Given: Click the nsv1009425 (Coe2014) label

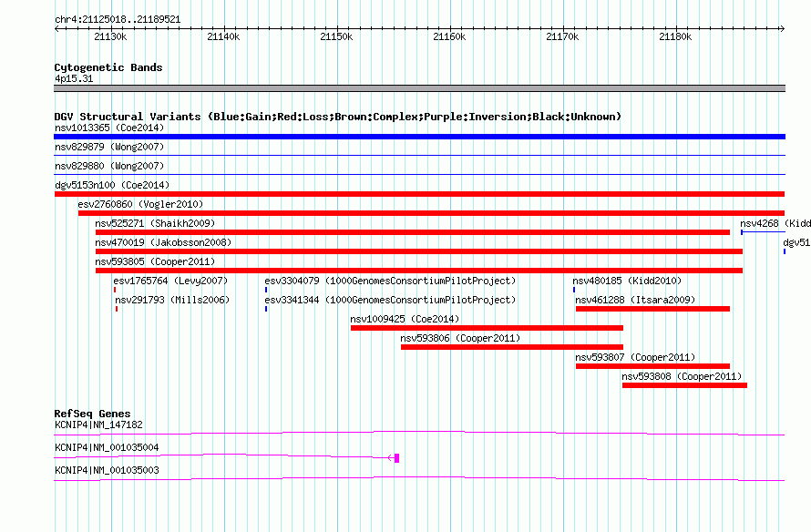Looking at the screenshot, I should 405,319.
